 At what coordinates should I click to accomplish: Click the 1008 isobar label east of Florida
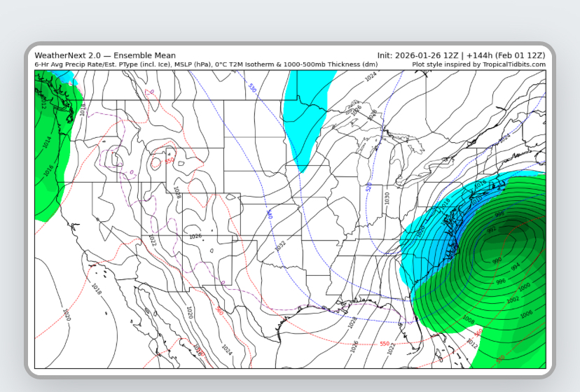tap(469, 320)
